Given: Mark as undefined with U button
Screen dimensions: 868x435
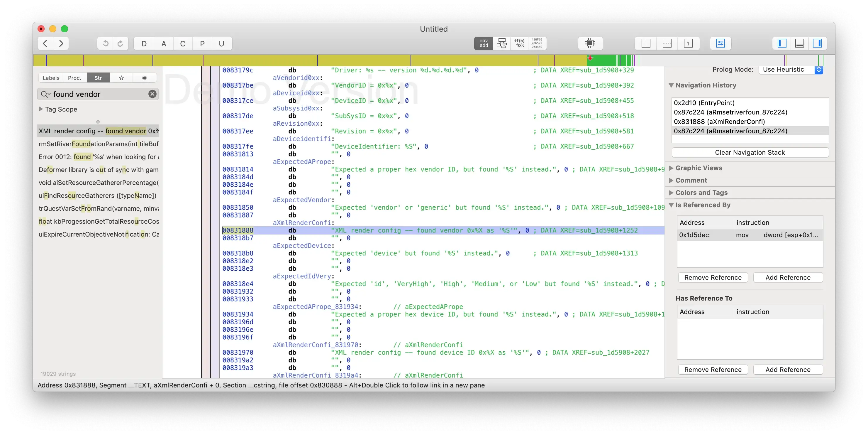Looking at the screenshot, I should (221, 43).
